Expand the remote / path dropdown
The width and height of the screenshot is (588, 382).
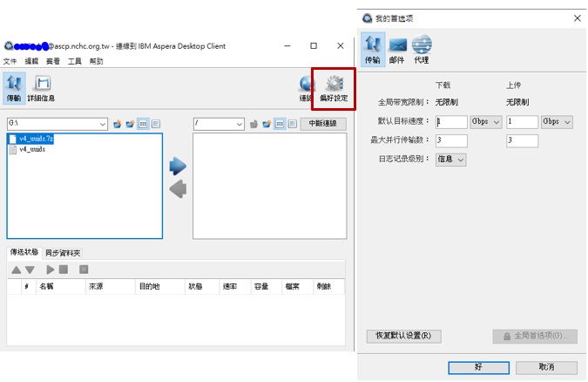[240, 125]
